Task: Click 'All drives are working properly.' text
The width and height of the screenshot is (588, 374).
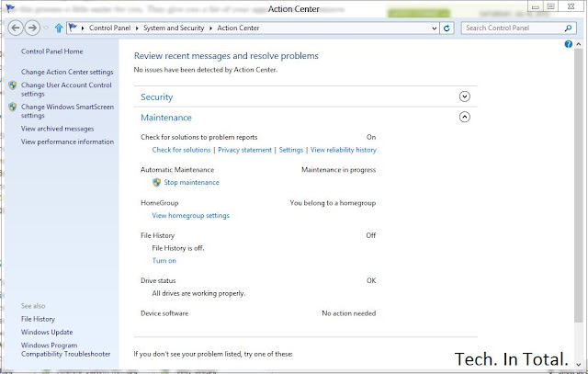Action: (198, 293)
